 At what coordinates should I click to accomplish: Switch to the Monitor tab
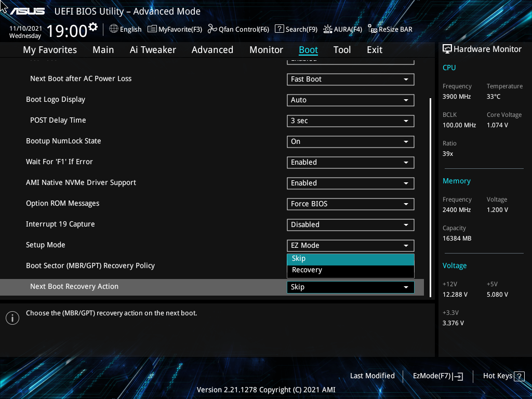267,50
